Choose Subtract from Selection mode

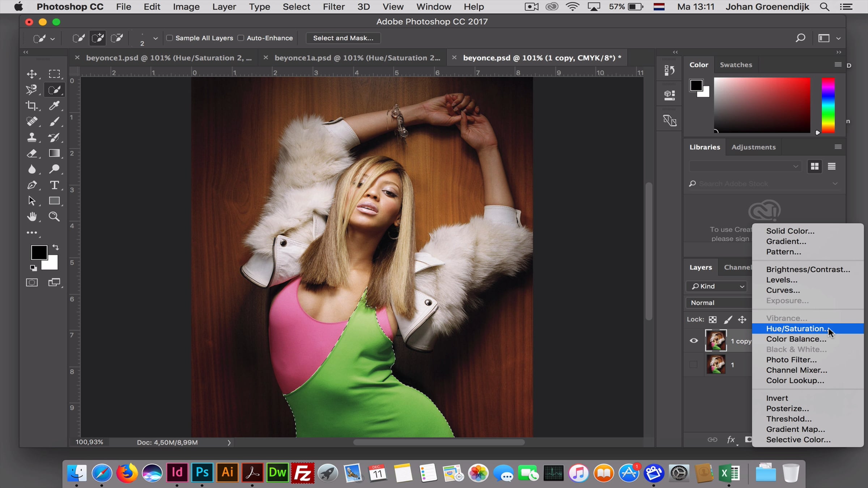(x=117, y=38)
